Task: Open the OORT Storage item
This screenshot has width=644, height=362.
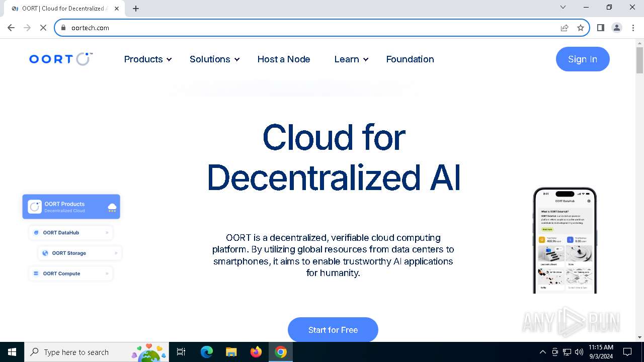Action: pos(80,253)
